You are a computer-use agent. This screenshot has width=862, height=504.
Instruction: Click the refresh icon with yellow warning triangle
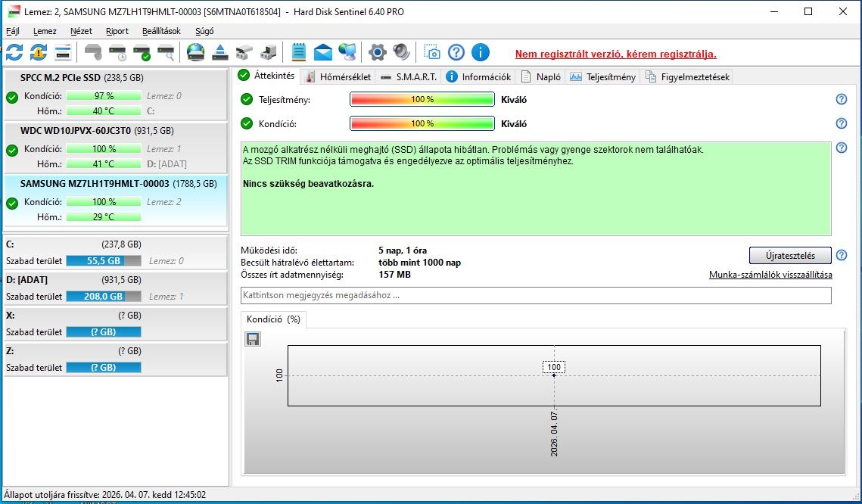[x=39, y=53]
